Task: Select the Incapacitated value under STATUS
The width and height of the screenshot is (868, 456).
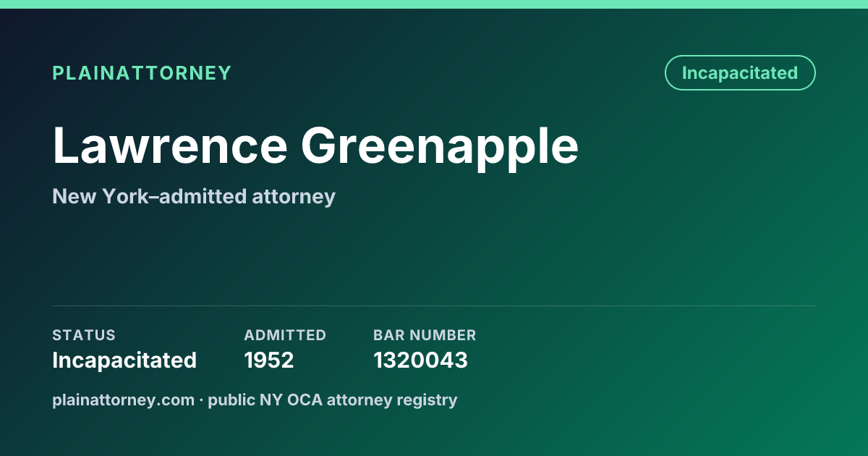Action: click(x=124, y=360)
